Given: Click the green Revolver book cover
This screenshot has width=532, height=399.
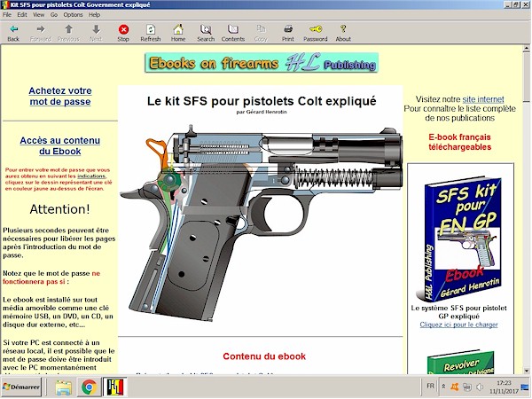Looking at the screenshot, I should pyautogui.click(x=461, y=363).
